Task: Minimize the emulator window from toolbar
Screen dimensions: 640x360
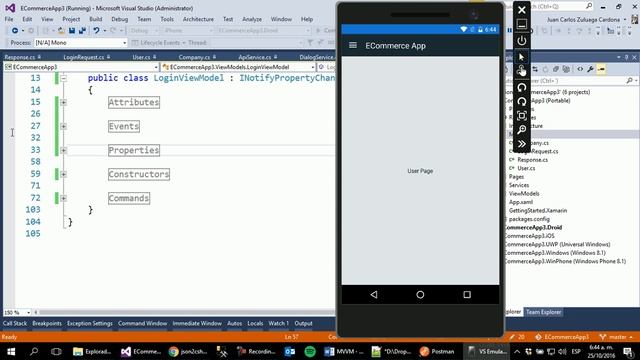Action: pyautogui.click(x=522, y=24)
